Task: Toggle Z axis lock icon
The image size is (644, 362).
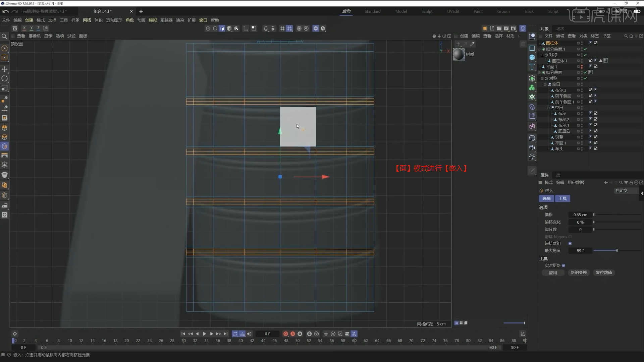Action: point(38,28)
